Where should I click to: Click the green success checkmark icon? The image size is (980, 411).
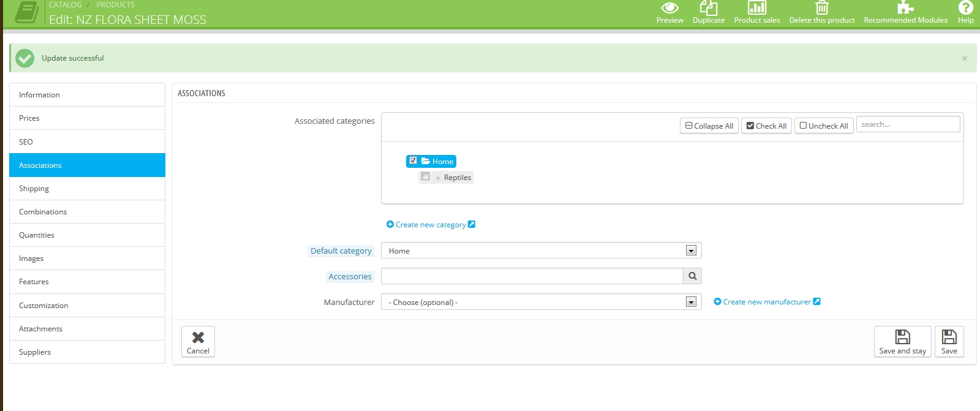point(25,58)
